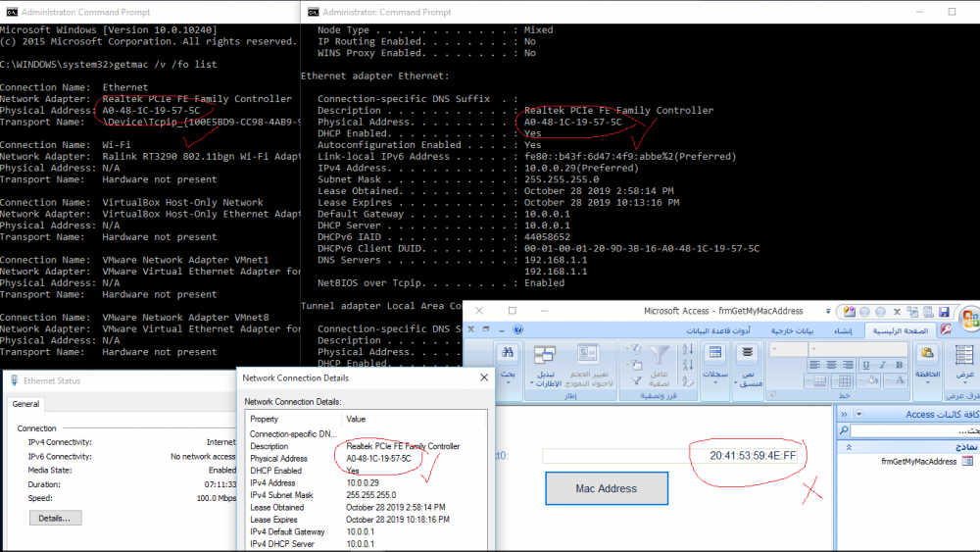This screenshot has width=980, height=552.
Task: Click the Gridlines icon in Access ribbon
Action: (x=845, y=380)
